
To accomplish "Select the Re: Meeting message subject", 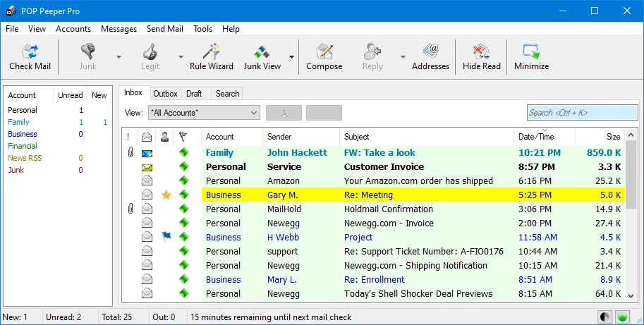I will click(x=368, y=195).
